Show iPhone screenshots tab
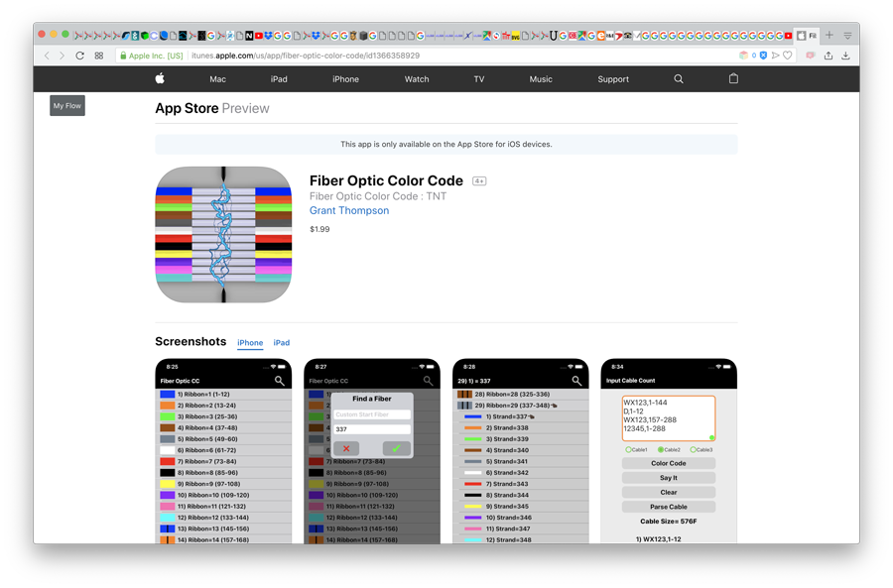Image resolution: width=893 pixels, height=588 pixels. click(x=250, y=343)
